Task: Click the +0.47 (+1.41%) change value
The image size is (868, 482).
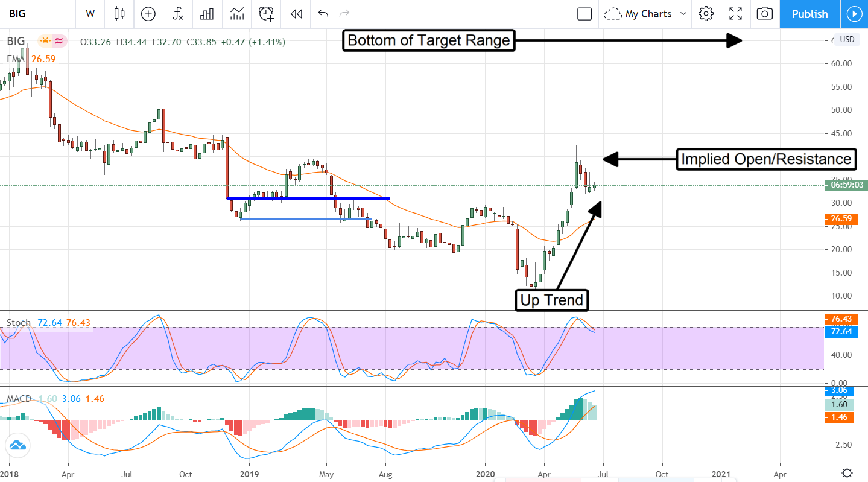Action: pos(253,42)
